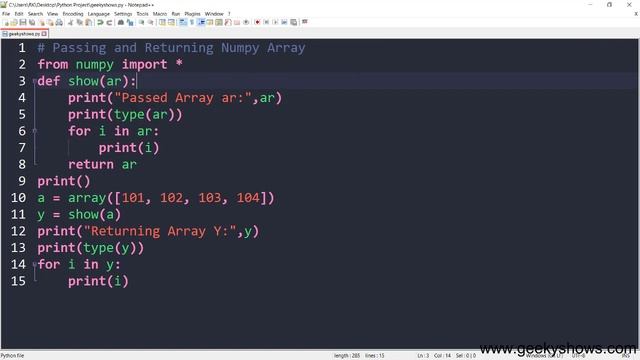This screenshot has width=640, height=360.
Task: Start macro recording with the red Record icon
Action: [x=257, y=22]
